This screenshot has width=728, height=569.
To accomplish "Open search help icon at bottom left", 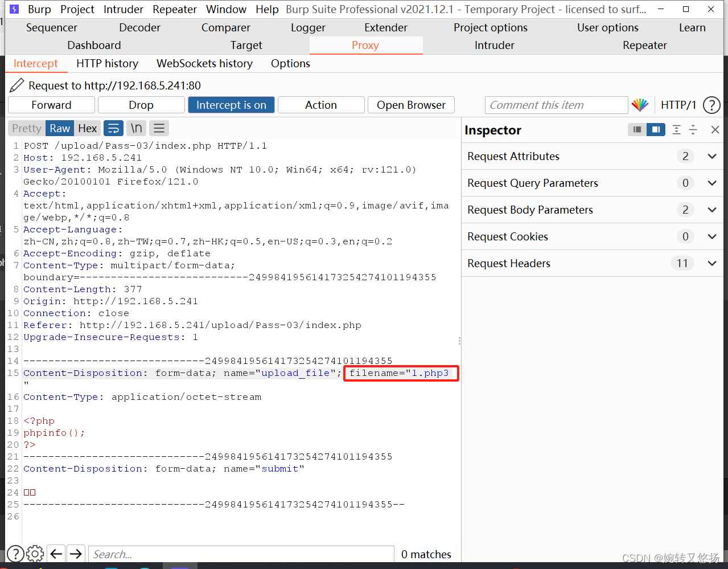I will 15,554.
